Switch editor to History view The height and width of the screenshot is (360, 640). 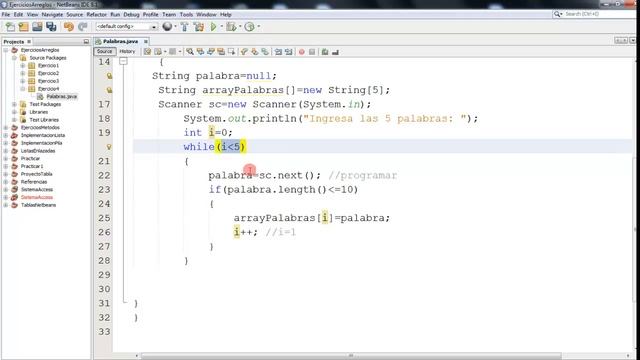coord(127,51)
